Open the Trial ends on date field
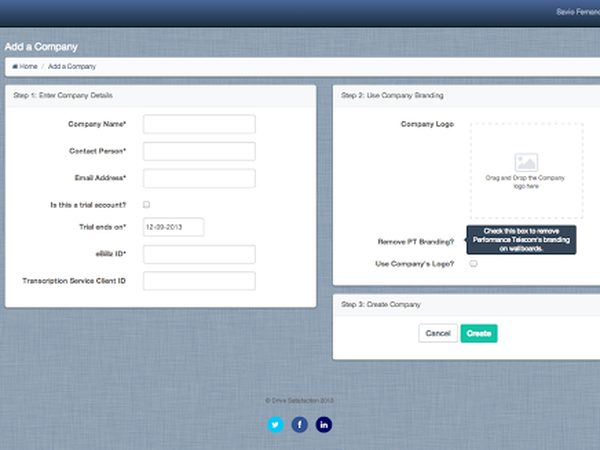Screen dimensions: 600x450 [x=174, y=227]
